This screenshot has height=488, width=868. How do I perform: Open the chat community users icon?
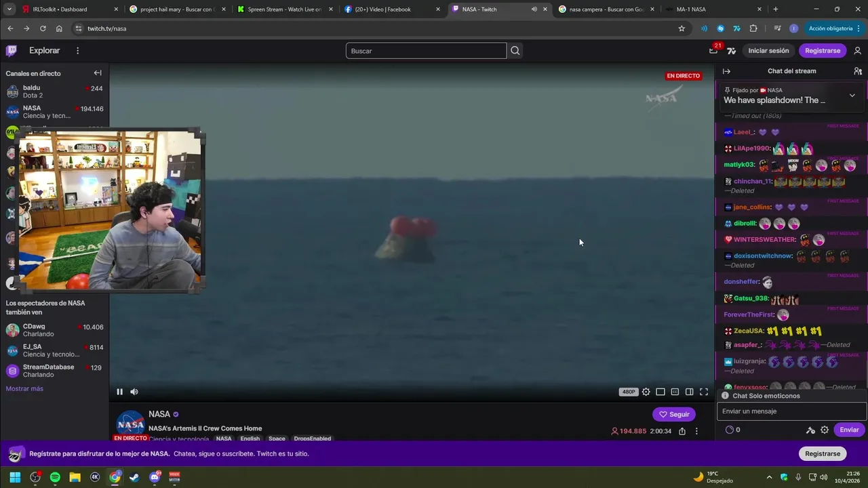point(858,71)
